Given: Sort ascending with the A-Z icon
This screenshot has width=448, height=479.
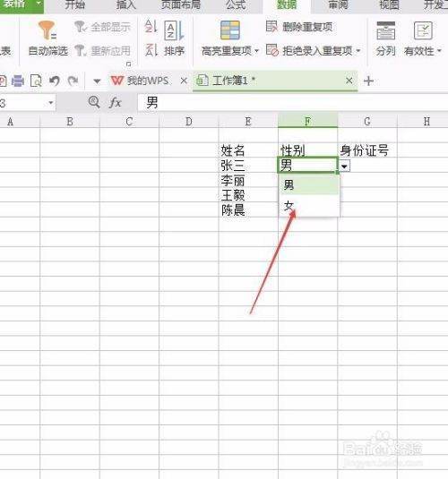Looking at the screenshot, I should (x=151, y=27).
